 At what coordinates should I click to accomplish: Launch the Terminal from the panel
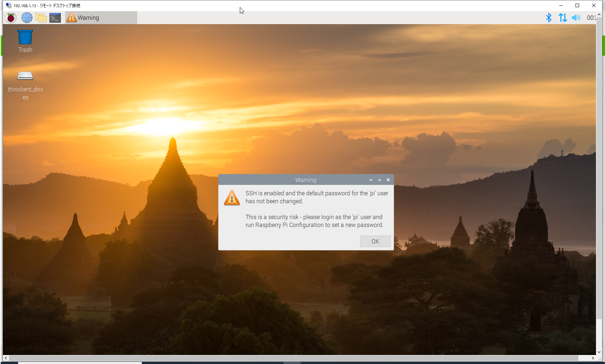pos(55,18)
